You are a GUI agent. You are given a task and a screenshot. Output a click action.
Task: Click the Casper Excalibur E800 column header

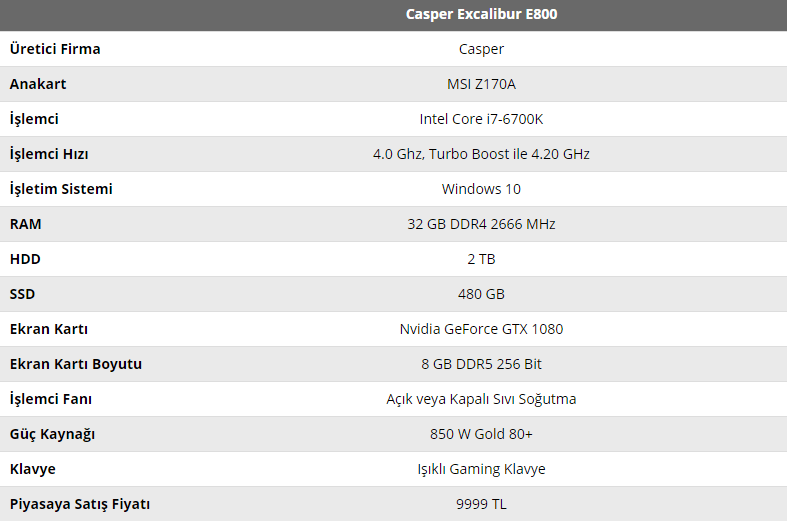click(x=481, y=14)
